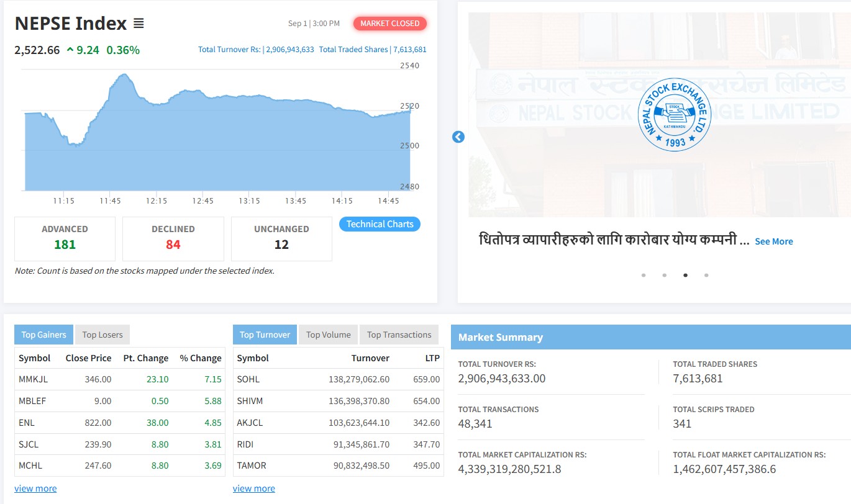851x504 pixels.
Task: Click the AKJCL symbol row
Action: [x=339, y=423]
